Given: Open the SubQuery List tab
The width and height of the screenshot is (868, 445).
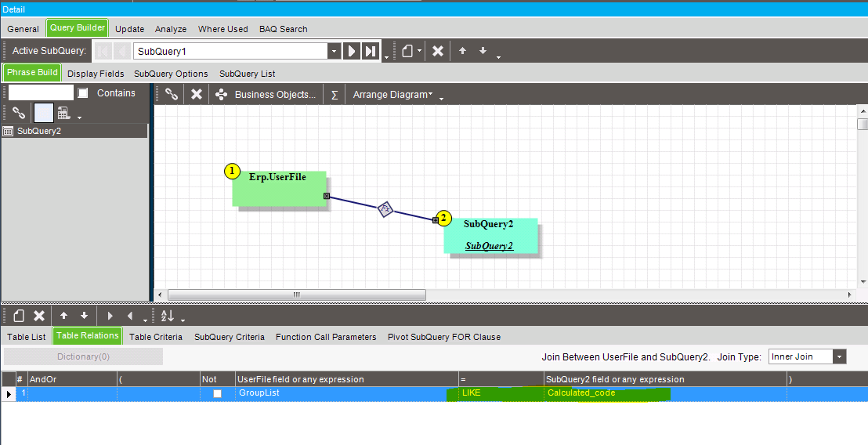Looking at the screenshot, I should [x=248, y=74].
